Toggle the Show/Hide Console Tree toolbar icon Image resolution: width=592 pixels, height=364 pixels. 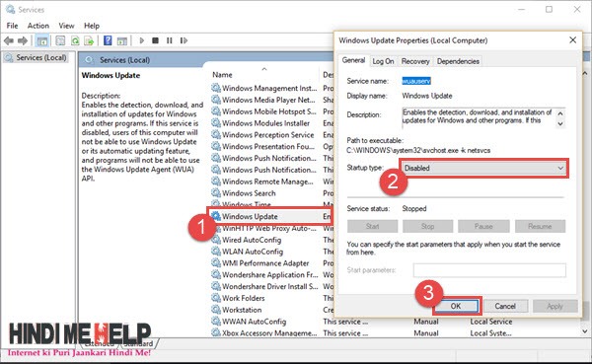click(x=42, y=40)
